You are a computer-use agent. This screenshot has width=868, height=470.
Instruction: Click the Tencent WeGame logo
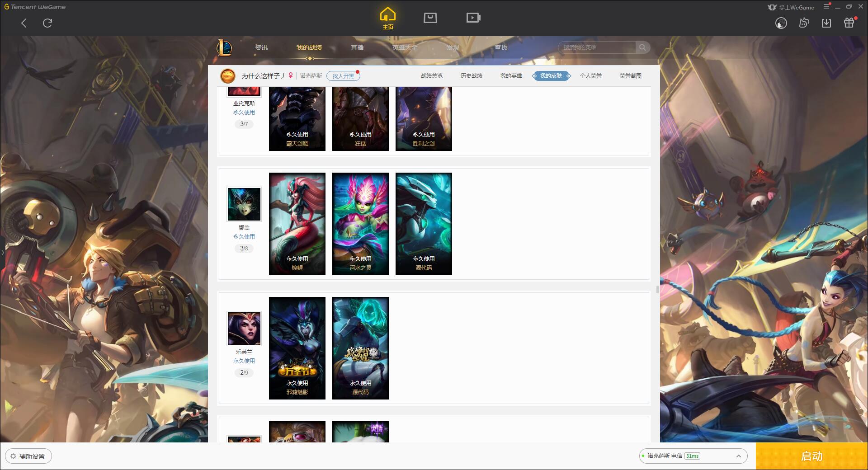35,7
